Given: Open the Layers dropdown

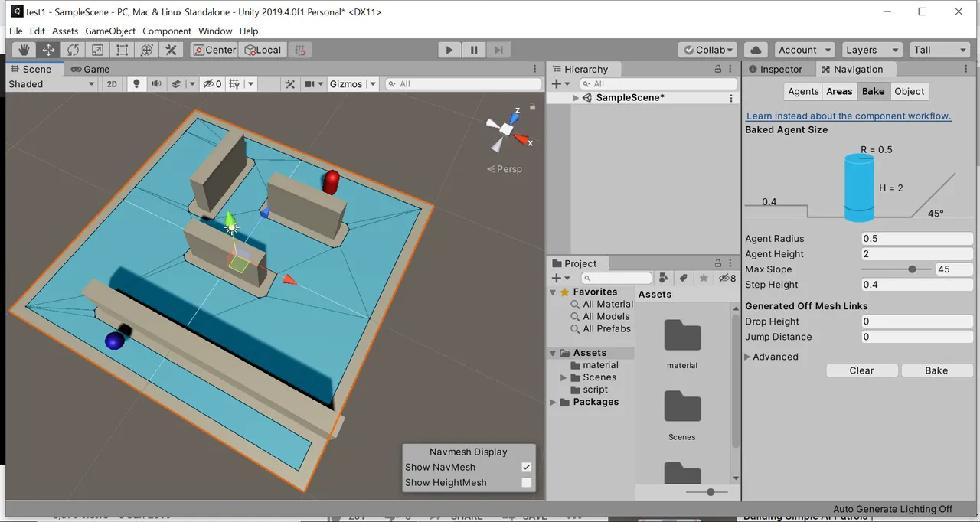Looking at the screenshot, I should (871, 50).
